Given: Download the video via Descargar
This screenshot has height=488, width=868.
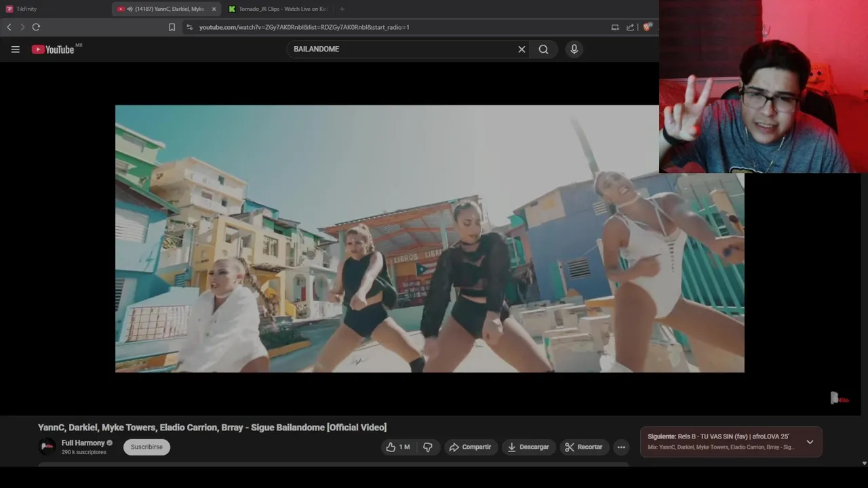Looking at the screenshot, I should pyautogui.click(x=528, y=447).
